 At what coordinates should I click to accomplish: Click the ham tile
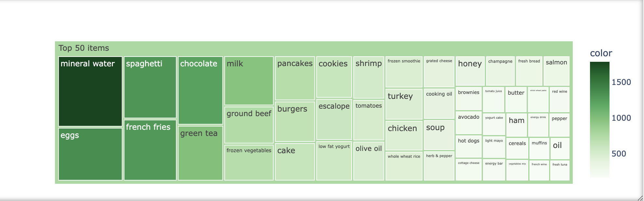tap(517, 125)
